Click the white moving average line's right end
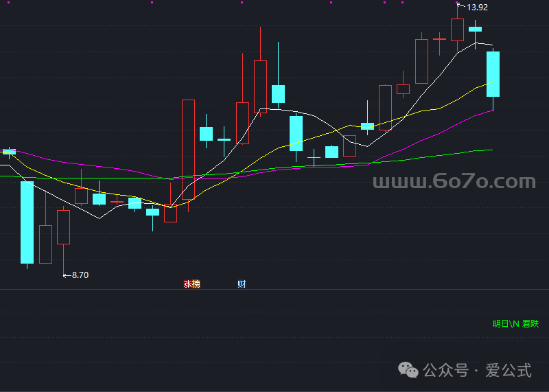The width and height of the screenshot is (549, 392). tap(491, 45)
